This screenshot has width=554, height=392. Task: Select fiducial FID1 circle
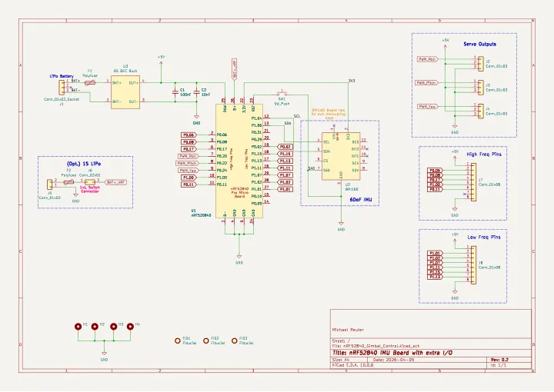point(178,341)
